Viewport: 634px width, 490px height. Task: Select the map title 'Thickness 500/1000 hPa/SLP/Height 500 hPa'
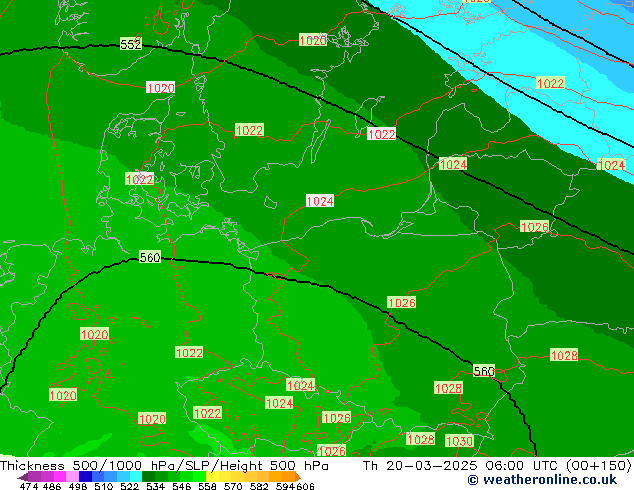164,466
